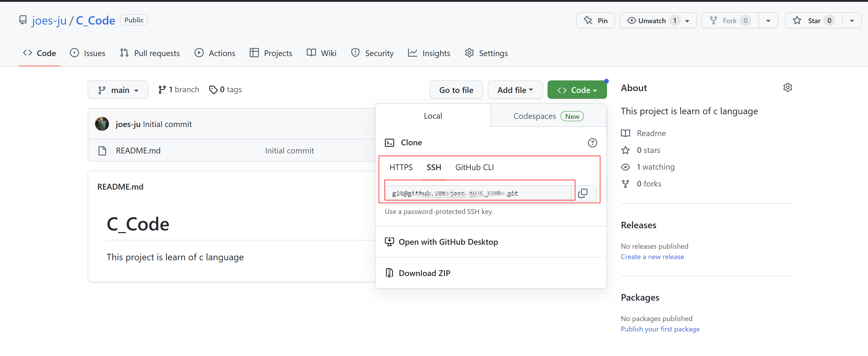View the 0 tags link

point(225,90)
